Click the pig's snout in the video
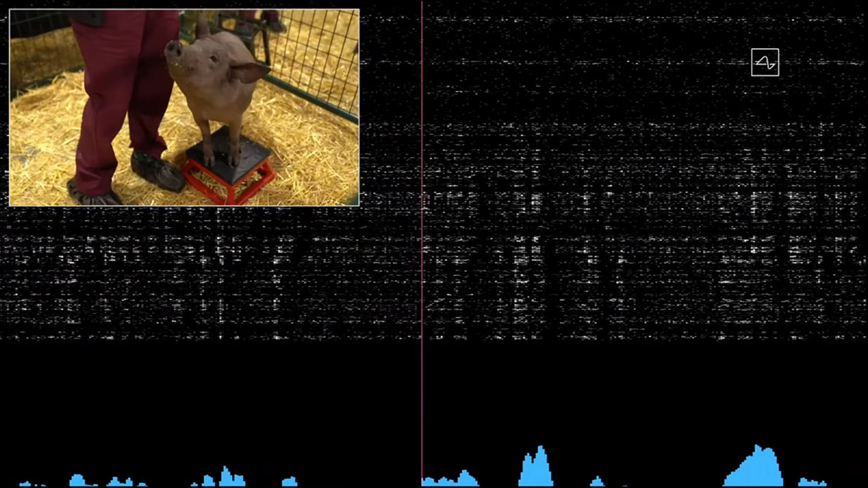The image size is (868, 488). pyautogui.click(x=174, y=49)
